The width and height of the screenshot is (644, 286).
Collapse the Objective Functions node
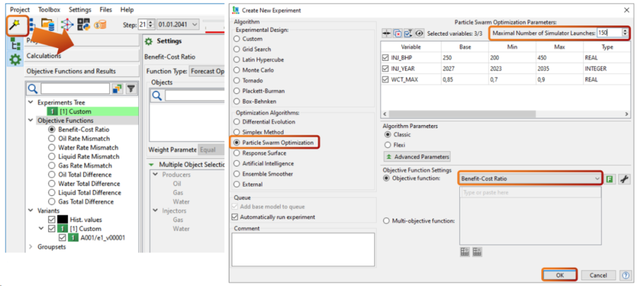pyautogui.click(x=30, y=120)
